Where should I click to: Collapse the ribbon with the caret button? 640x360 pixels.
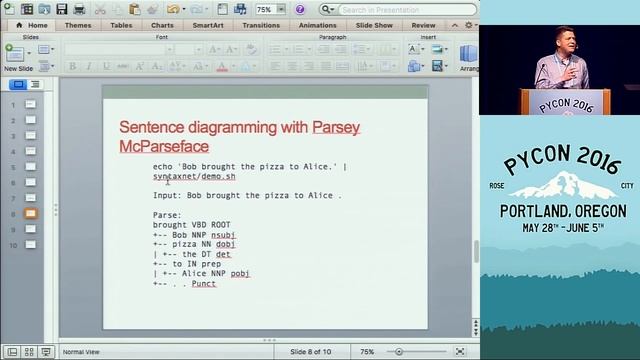pos(455,25)
